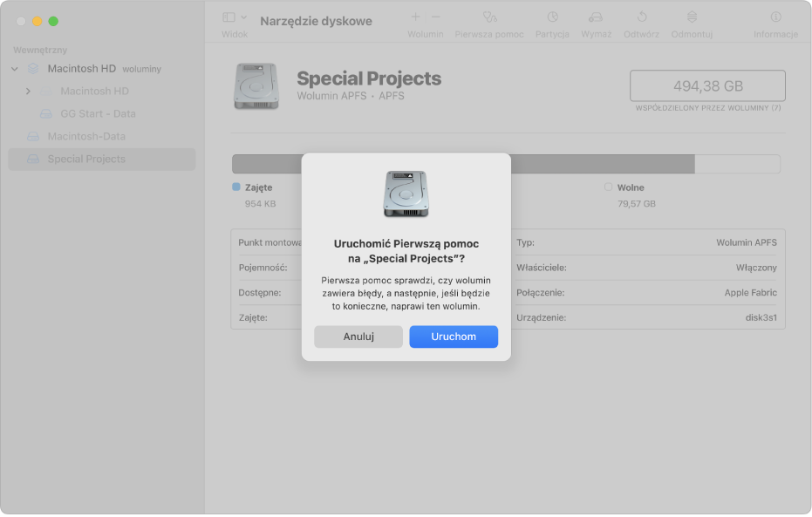812x517 pixels.
Task: Click the 494,38 GB capacity box
Action: click(707, 86)
